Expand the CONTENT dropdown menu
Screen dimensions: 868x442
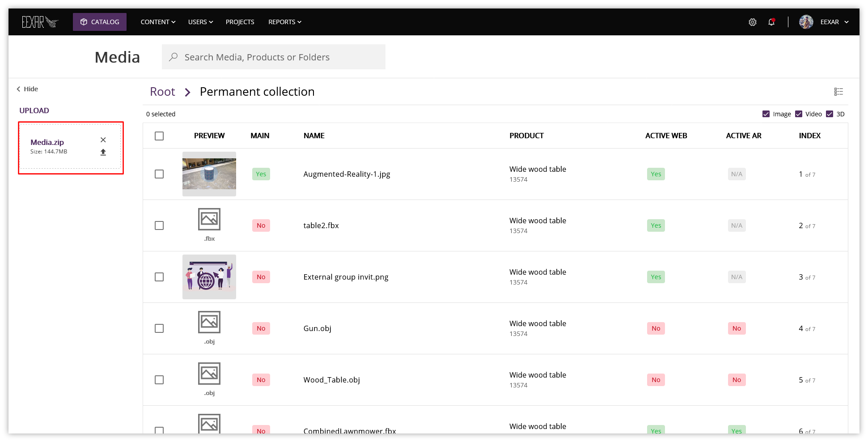pyautogui.click(x=158, y=22)
